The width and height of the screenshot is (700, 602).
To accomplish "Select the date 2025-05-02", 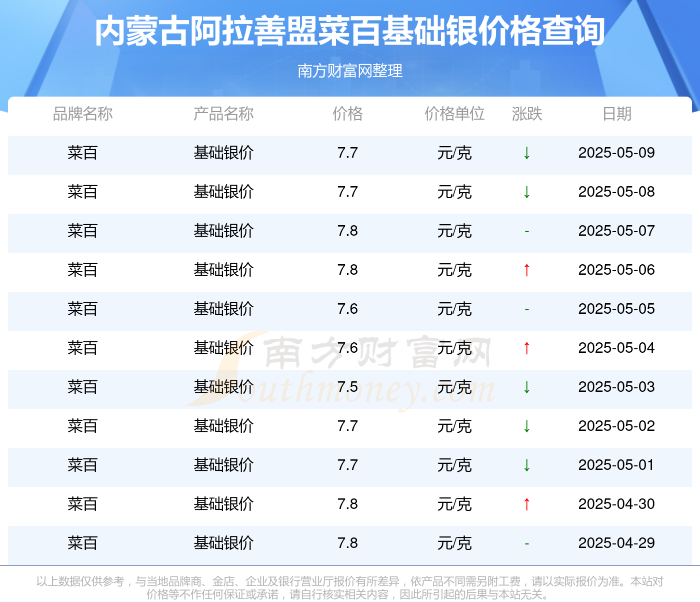I will pos(616,426).
